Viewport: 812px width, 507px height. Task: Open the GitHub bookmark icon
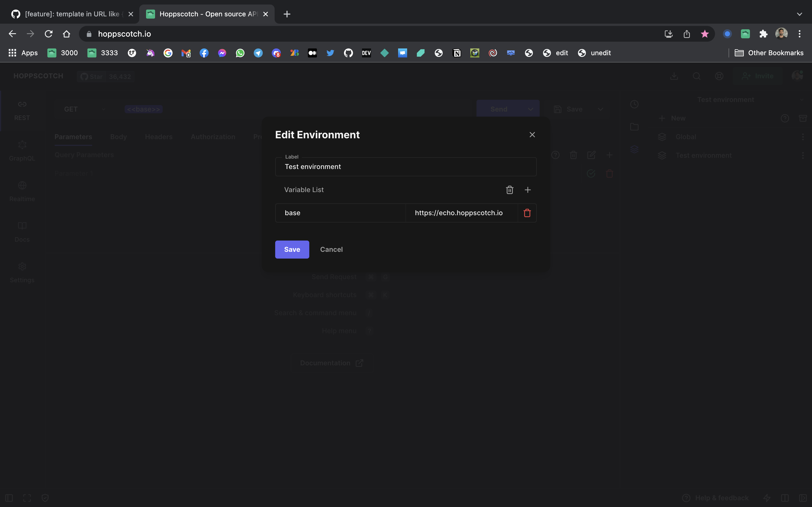coord(348,53)
